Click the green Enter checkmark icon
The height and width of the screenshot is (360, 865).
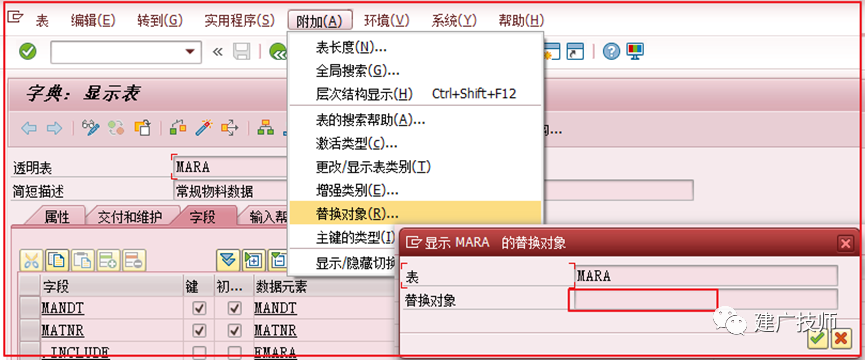click(28, 51)
